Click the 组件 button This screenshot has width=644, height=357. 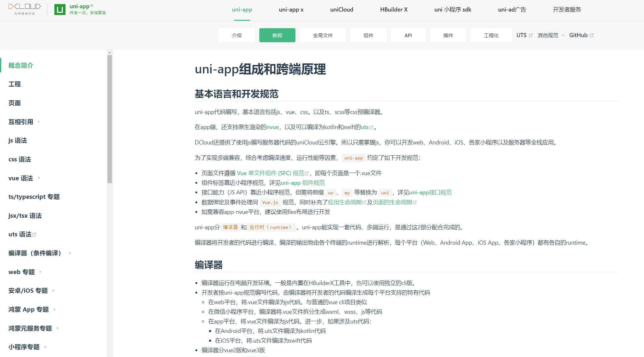pos(368,35)
